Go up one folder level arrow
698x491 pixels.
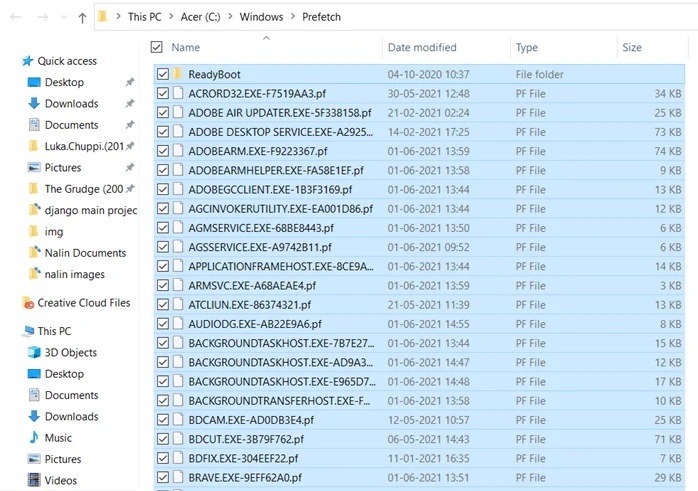pos(82,18)
